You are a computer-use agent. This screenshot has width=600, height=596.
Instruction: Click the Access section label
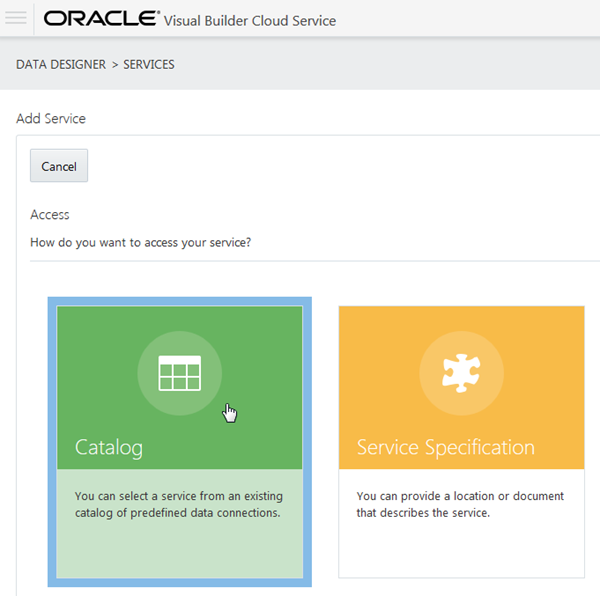tap(50, 215)
